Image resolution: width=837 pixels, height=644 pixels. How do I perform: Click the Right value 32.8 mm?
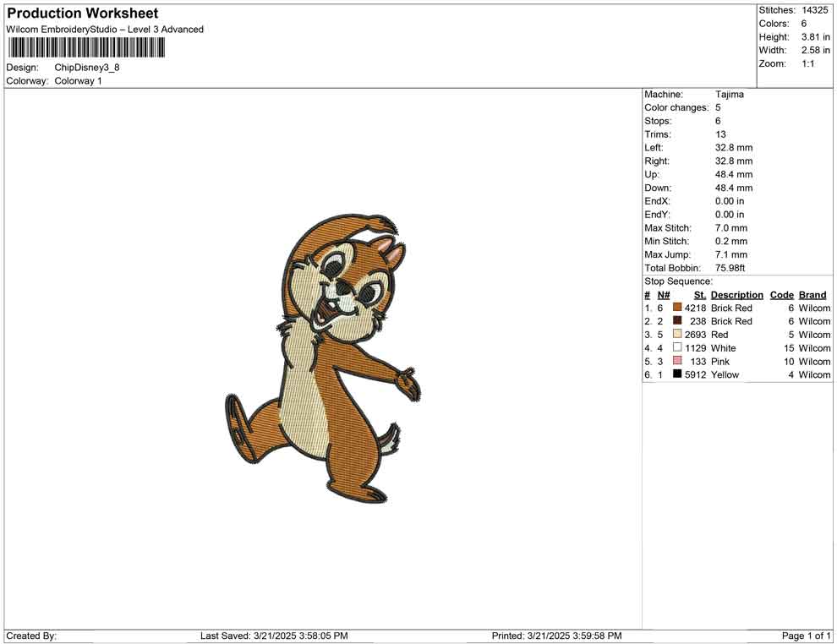[x=734, y=161]
